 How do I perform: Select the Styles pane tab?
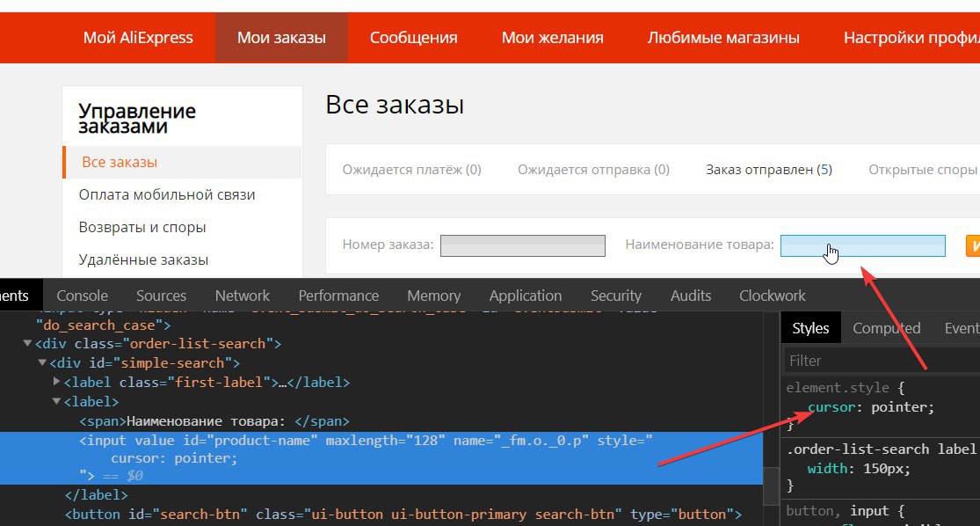[810, 328]
